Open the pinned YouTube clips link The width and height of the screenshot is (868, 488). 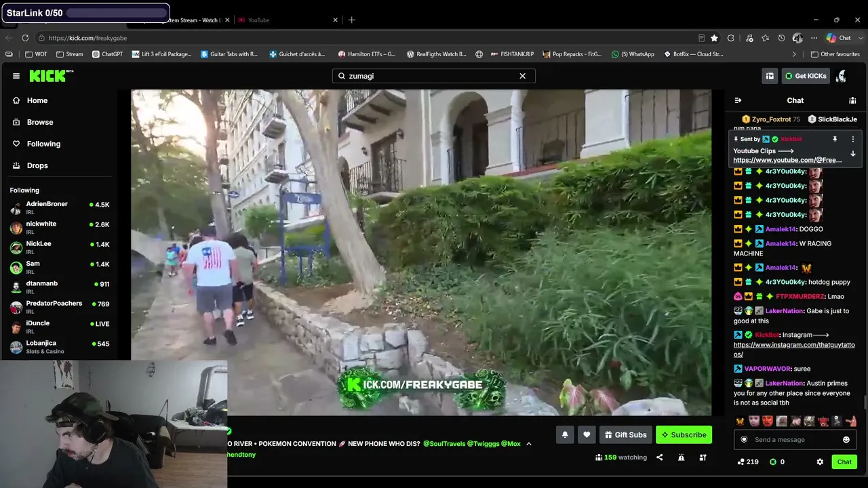[787, 160]
